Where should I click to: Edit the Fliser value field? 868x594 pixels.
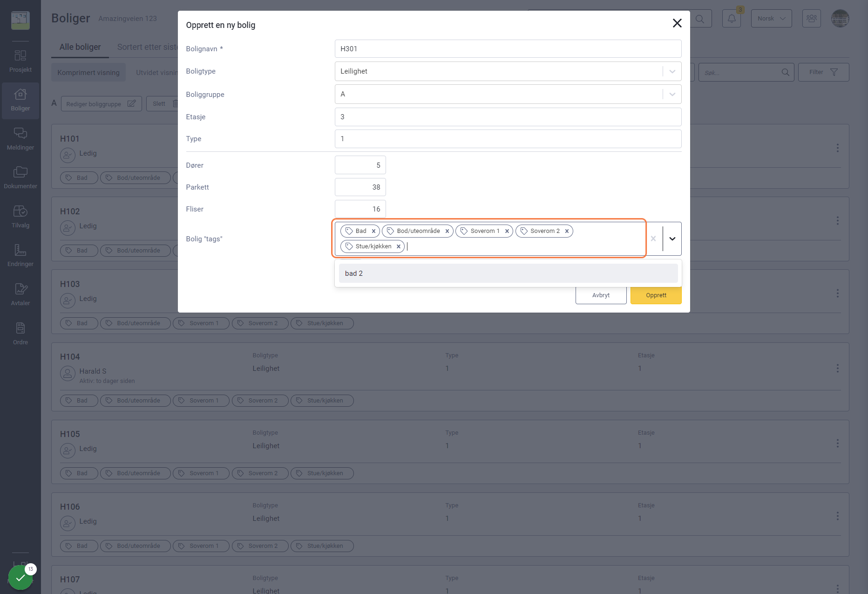tap(360, 209)
